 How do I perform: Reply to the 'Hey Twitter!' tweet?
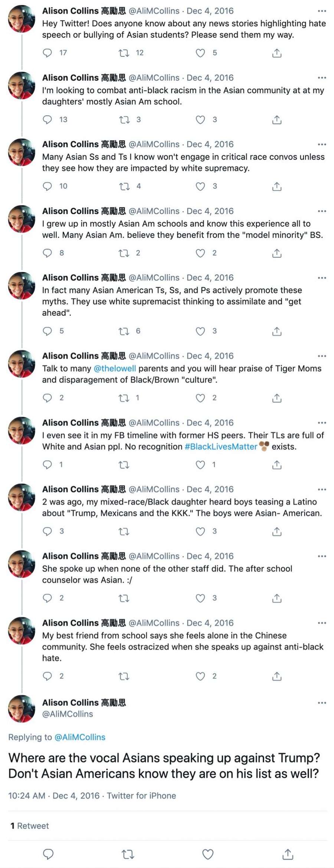[x=48, y=53]
